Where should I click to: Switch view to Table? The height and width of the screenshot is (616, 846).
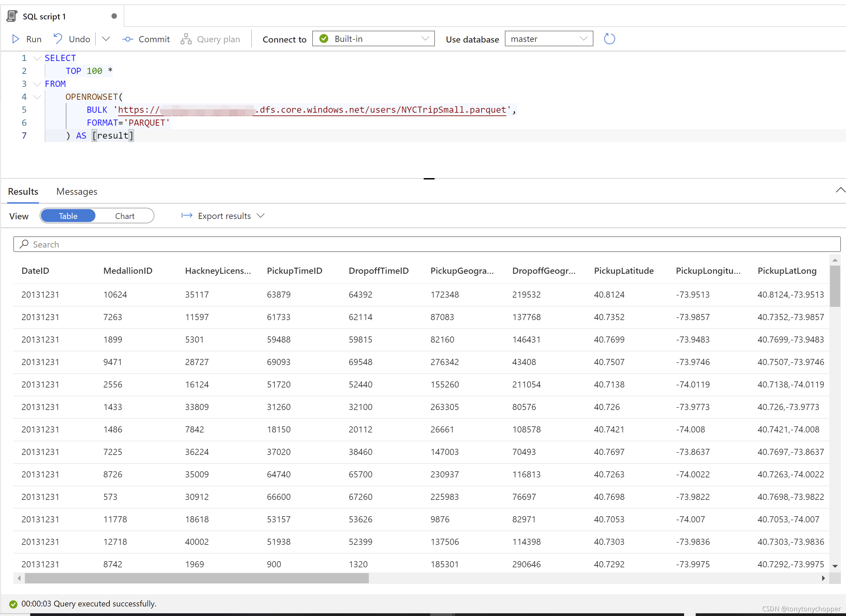[68, 216]
